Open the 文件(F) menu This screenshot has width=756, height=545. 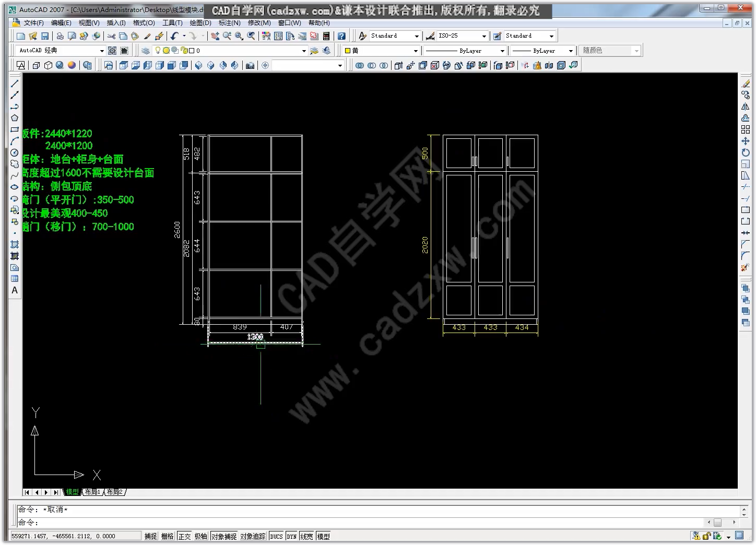coord(33,23)
